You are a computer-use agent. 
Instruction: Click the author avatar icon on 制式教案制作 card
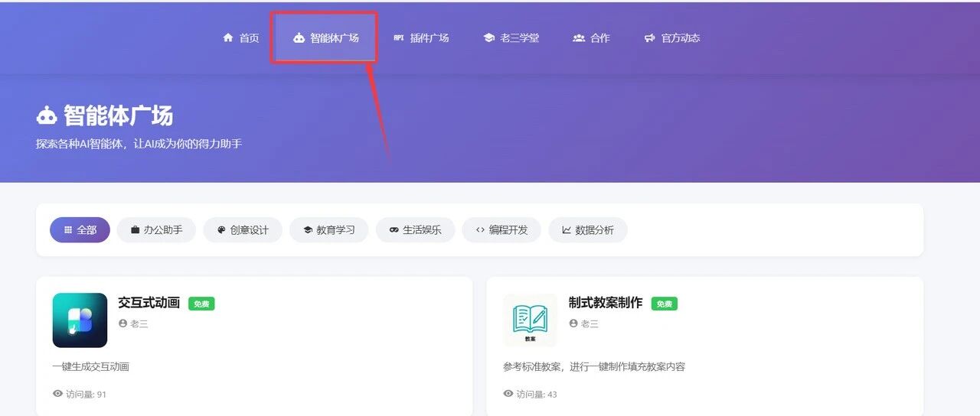[x=573, y=323]
